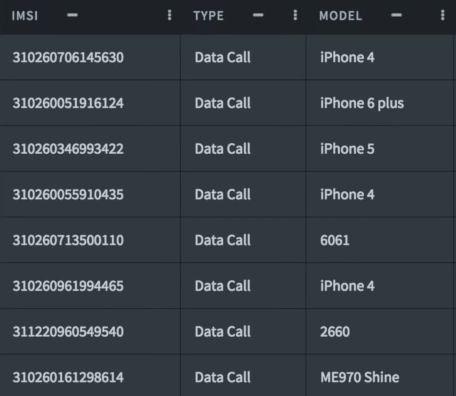Sort by the TYPE column header

tap(208, 16)
